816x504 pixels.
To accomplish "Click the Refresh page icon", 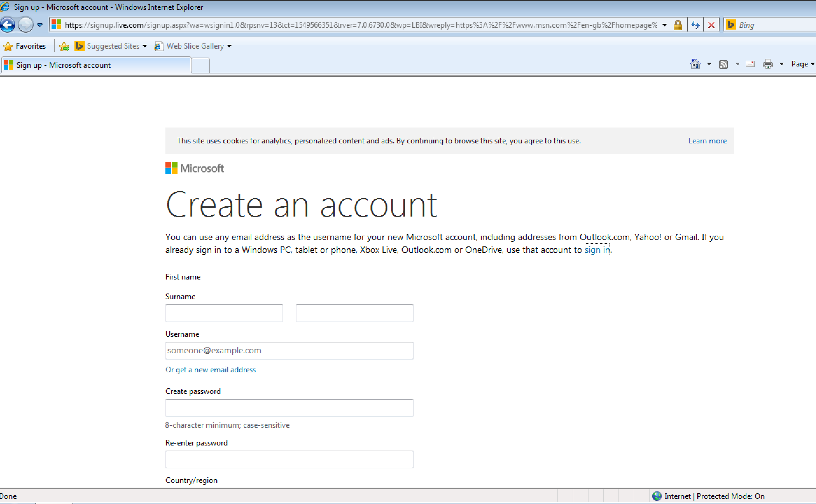I will point(695,25).
